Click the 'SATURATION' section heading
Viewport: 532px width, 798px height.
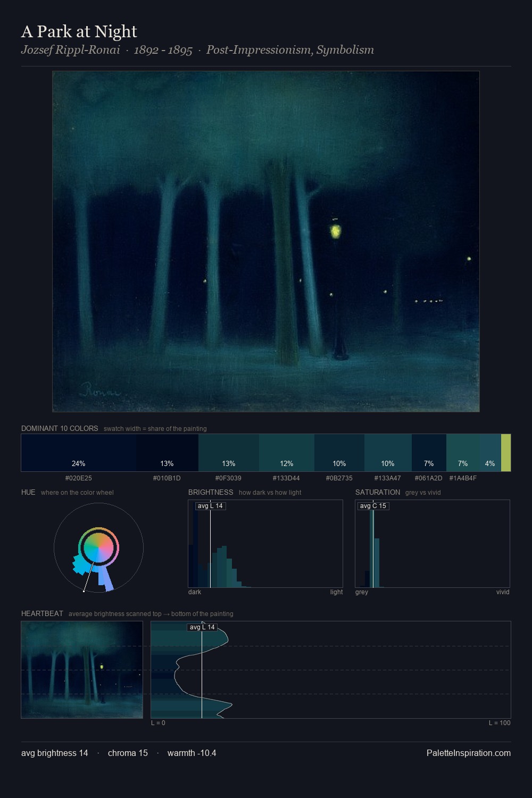point(378,492)
